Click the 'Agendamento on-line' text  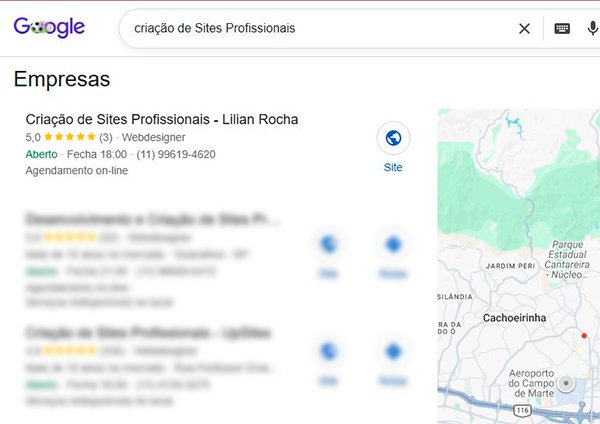tap(77, 170)
